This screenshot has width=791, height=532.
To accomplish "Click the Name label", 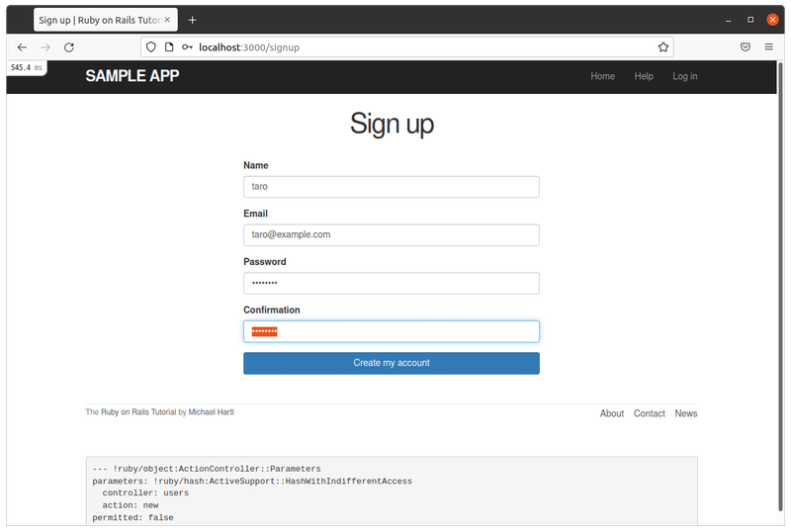I will [x=256, y=165].
